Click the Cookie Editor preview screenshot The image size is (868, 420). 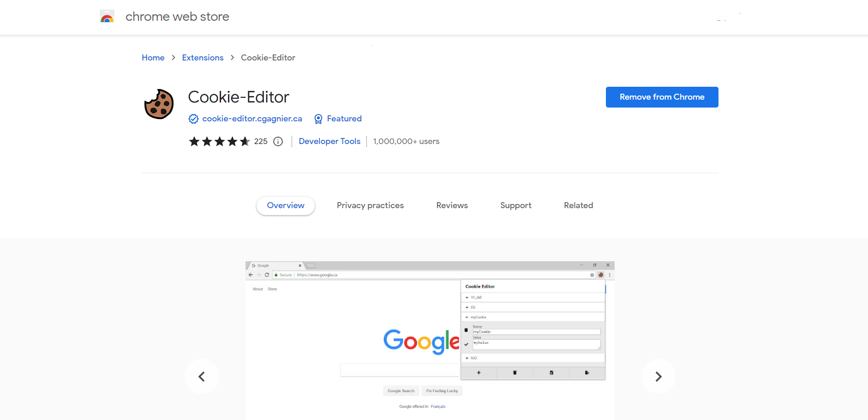tap(430, 341)
